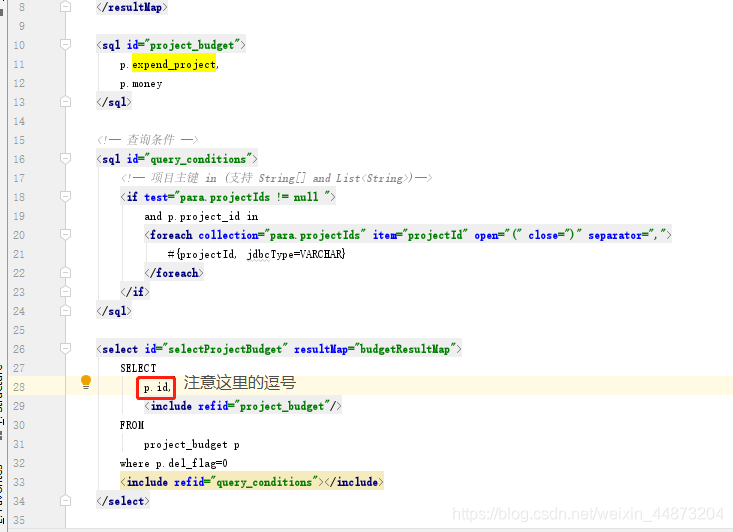Screen dimensions: 733x532
Task: Click include refid query_conditions tag
Action: [252, 482]
